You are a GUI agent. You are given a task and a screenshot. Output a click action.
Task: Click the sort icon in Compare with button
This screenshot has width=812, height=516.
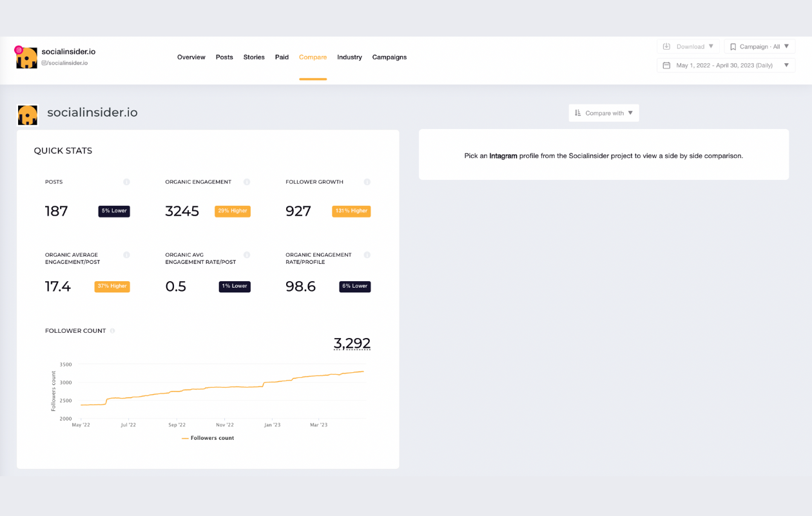click(x=578, y=113)
